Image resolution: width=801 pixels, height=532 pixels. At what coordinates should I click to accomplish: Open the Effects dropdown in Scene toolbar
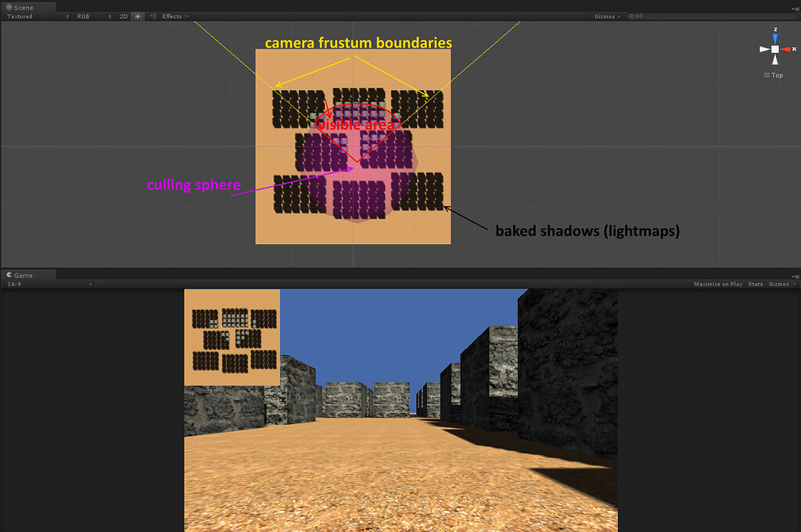tap(173, 16)
